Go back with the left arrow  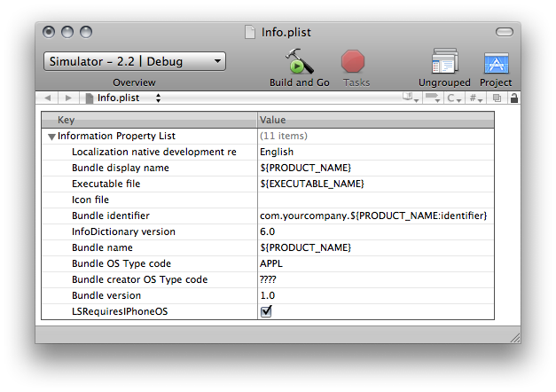[48, 98]
